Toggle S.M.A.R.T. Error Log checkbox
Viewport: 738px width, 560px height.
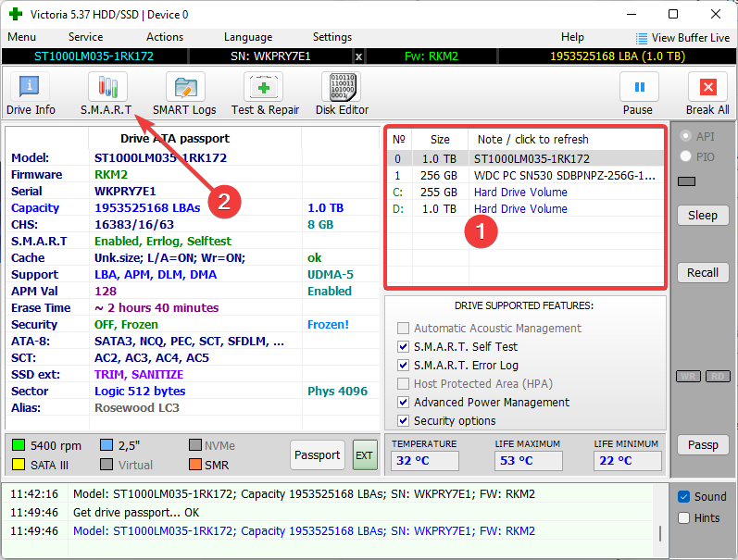coord(403,366)
